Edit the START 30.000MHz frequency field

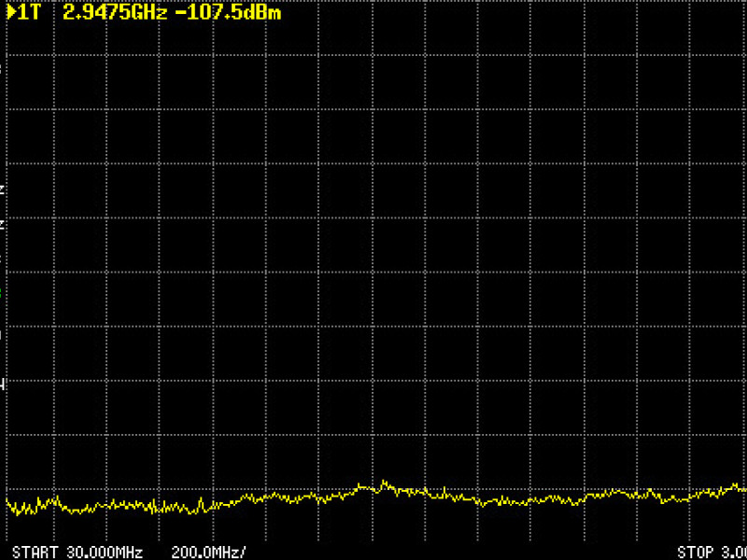coord(77,553)
